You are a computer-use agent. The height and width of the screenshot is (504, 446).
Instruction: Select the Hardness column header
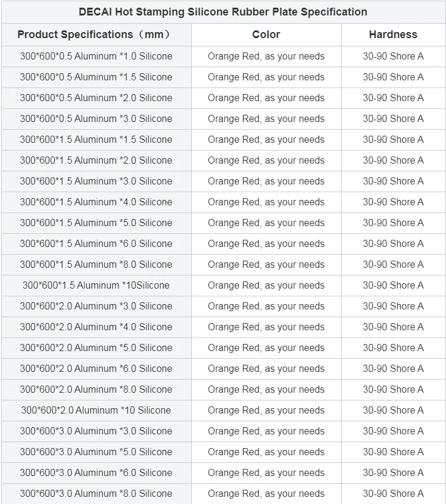click(x=393, y=35)
